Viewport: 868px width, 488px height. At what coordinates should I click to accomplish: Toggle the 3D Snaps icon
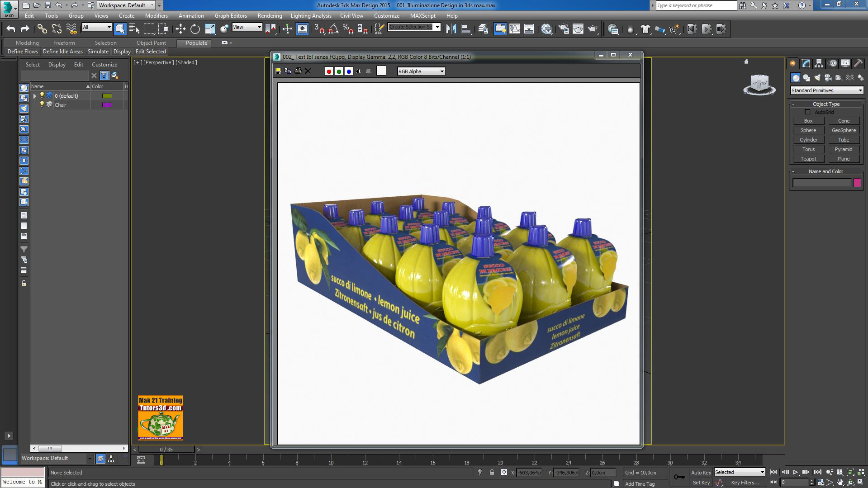[x=319, y=29]
